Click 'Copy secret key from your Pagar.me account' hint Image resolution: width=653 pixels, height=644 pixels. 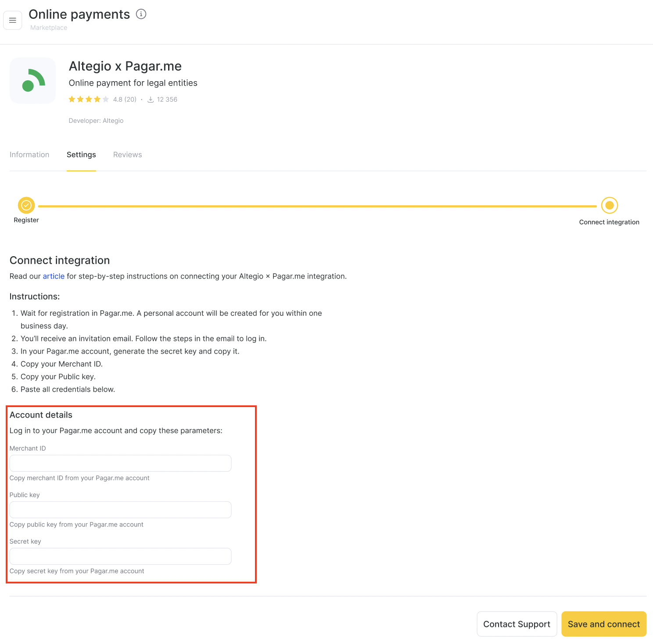click(77, 571)
